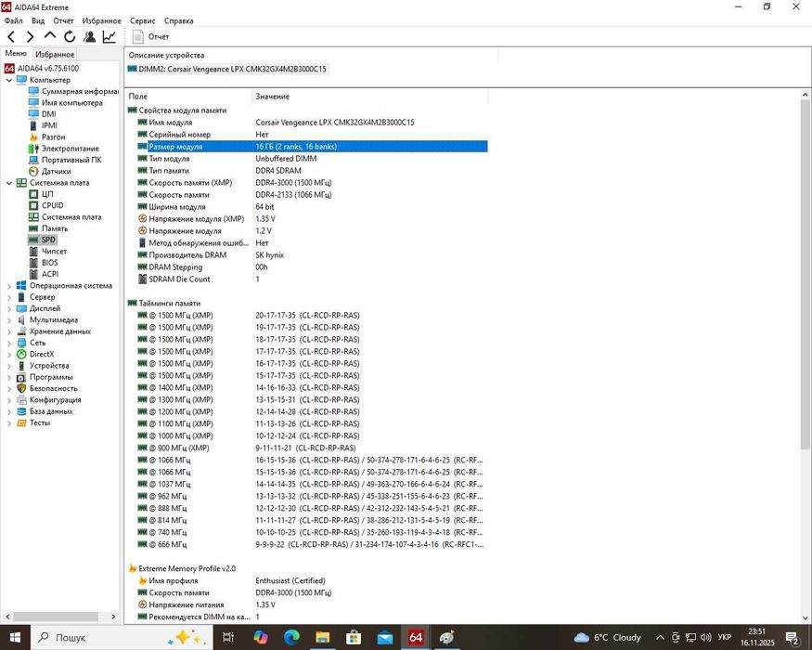Image resolution: width=812 pixels, height=650 pixels.
Task: Expand the Сервер tree node
Action: [8, 297]
